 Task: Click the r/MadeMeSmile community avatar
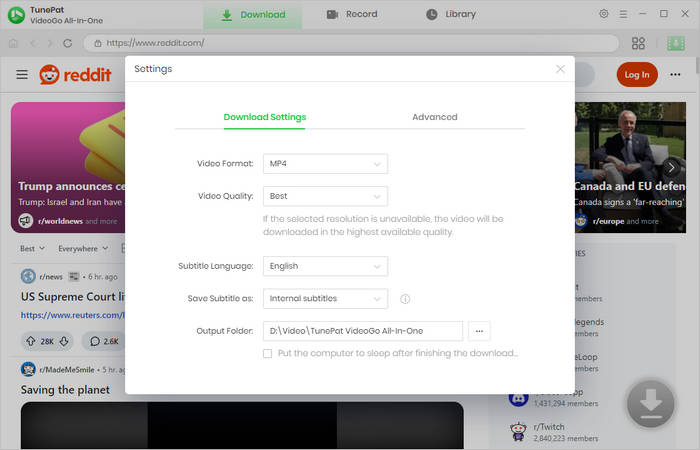pos(28,369)
